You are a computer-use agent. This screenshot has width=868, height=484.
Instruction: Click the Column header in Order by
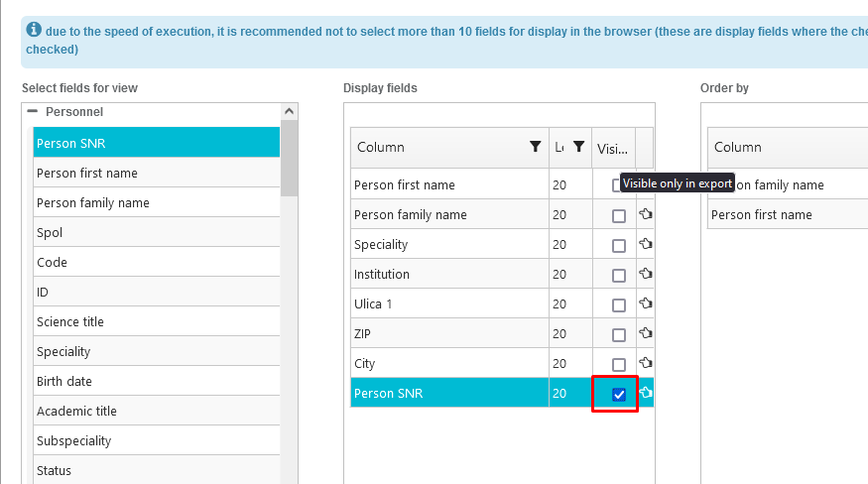coord(738,147)
